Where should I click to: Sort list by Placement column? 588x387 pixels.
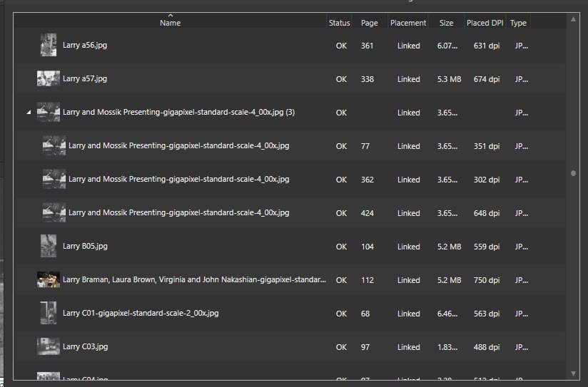click(408, 23)
